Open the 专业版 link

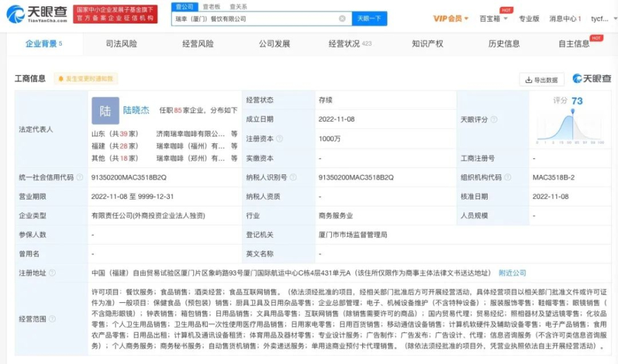click(x=528, y=19)
